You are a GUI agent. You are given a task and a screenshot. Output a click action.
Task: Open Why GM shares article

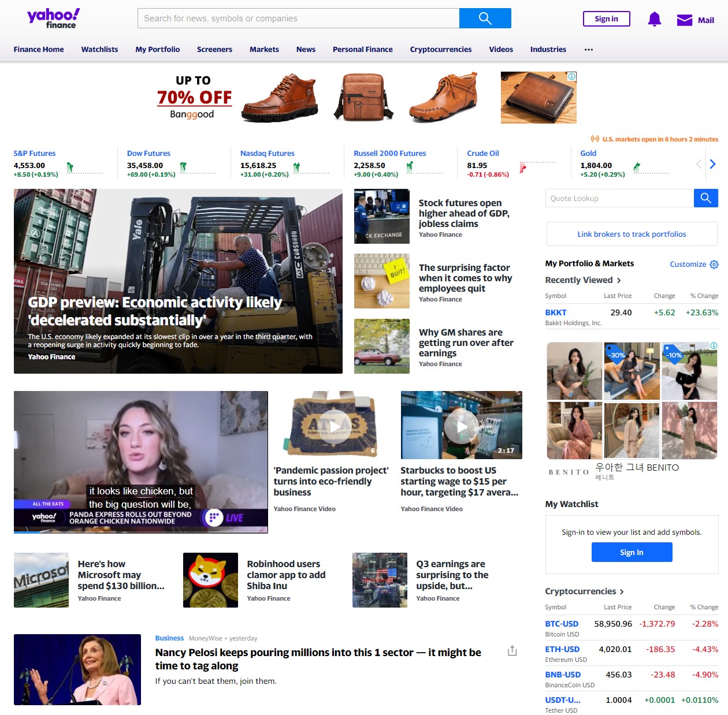(466, 342)
